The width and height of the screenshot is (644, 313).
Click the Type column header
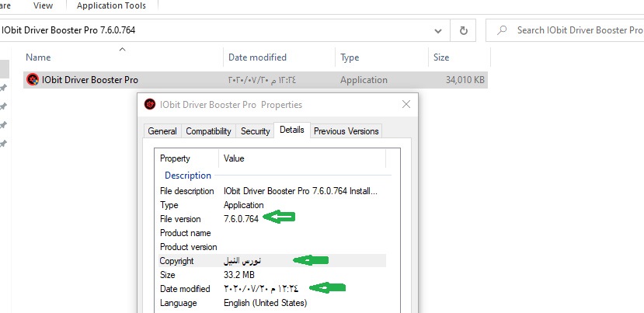350,57
